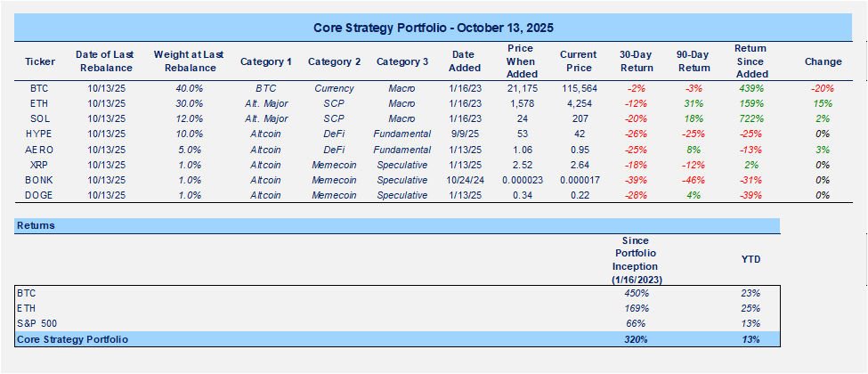868x374 pixels.
Task: Select the BTC ticker cell in holdings table
Action: coord(39,88)
